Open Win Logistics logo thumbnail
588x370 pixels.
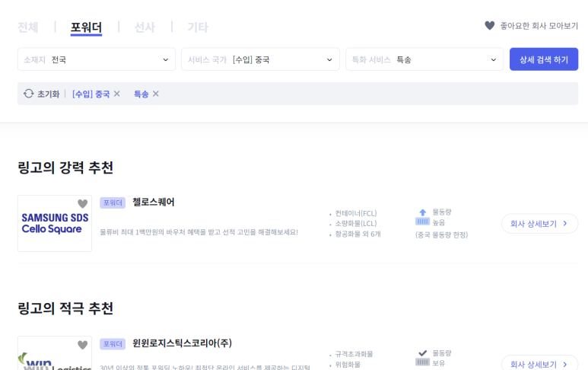[x=55, y=353]
